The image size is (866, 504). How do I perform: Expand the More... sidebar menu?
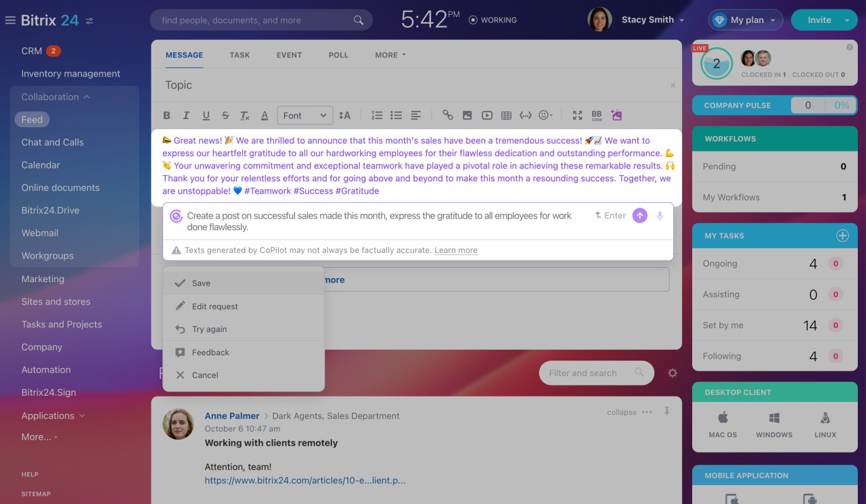(39, 437)
